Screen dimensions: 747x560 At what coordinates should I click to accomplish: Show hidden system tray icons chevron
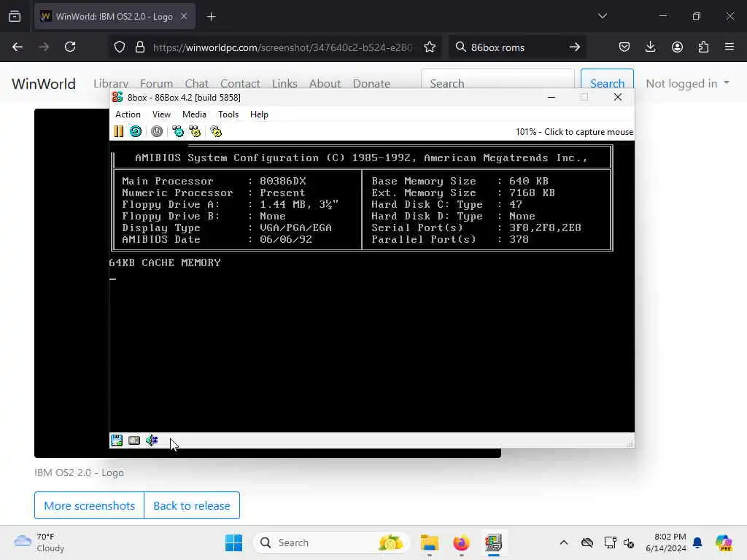click(x=564, y=542)
